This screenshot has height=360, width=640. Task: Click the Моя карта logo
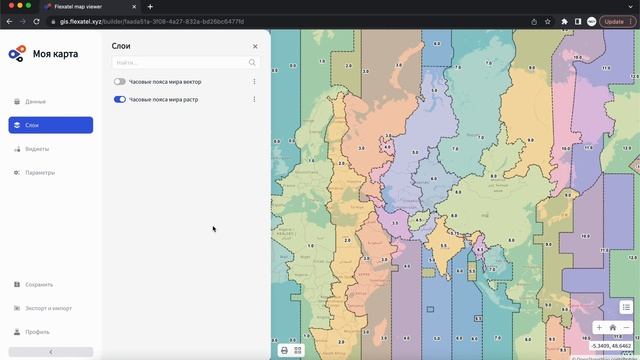17,54
